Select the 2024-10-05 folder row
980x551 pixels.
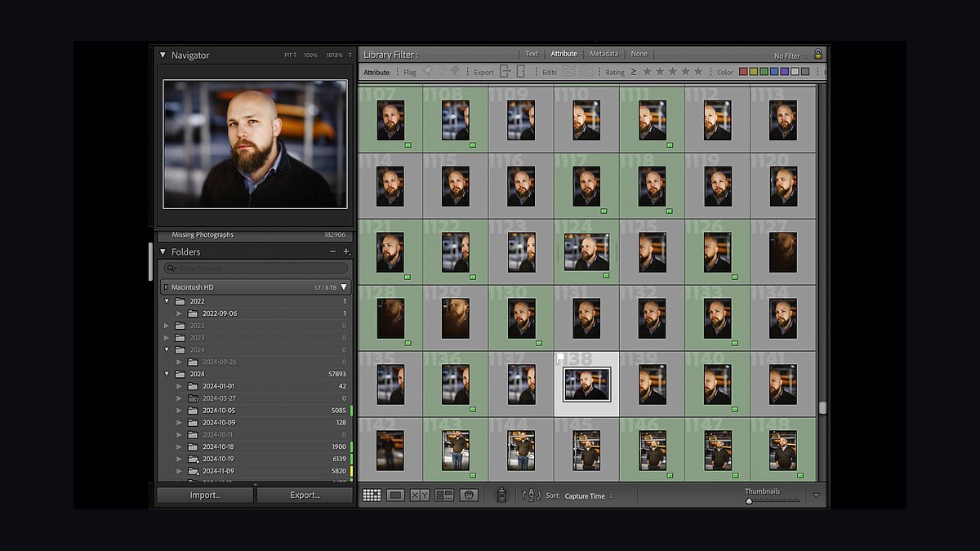[x=256, y=411]
